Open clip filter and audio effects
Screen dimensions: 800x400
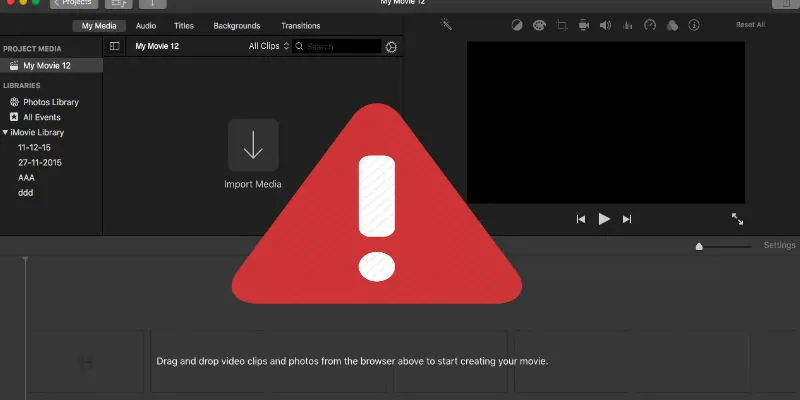672,25
